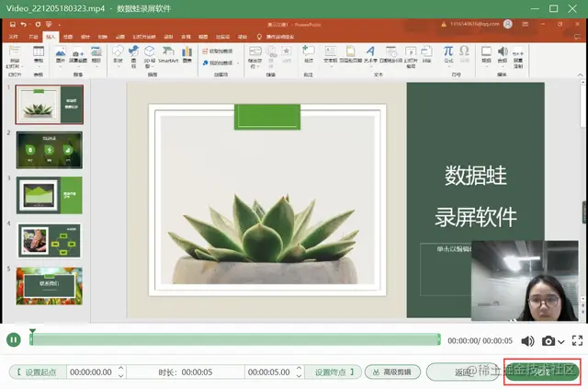Screen dimensions: 588x389
Task: Expand the dropdown arrow beside the camera icon
Action: 561,342
